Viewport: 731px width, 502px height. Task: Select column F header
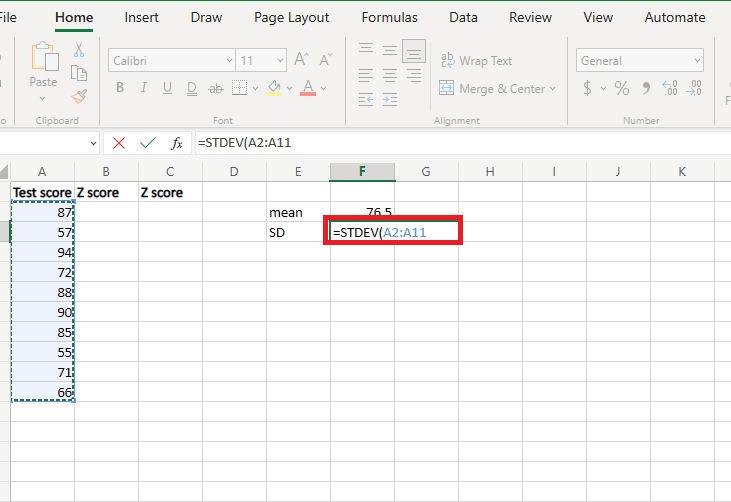tap(362, 172)
